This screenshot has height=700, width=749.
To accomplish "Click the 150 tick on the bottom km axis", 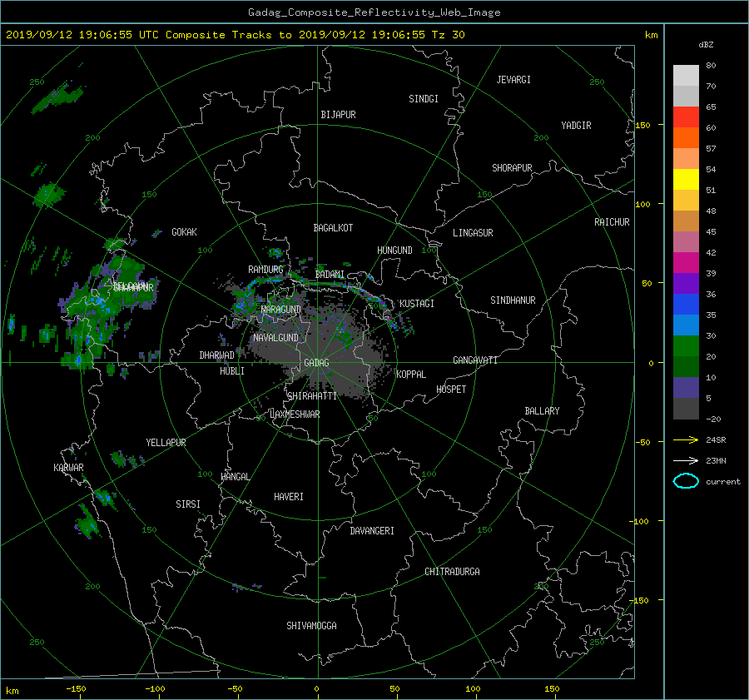I will (552, 688).
